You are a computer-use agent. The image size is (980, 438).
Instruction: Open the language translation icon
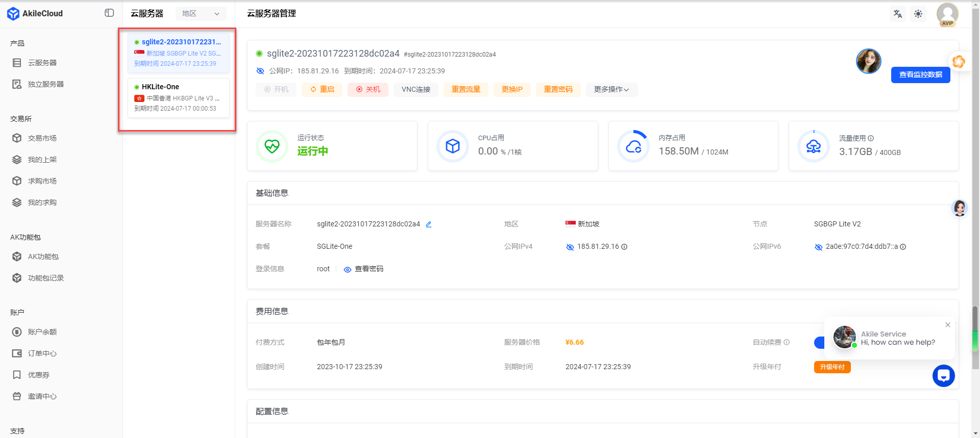click(x=898, y=14)
